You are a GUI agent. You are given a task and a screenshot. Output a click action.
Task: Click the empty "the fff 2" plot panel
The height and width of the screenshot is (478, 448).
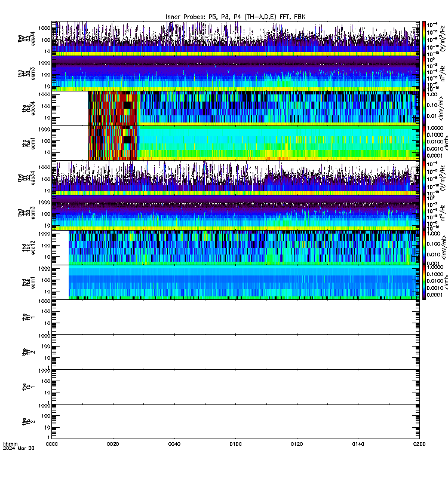pos(235,352)
